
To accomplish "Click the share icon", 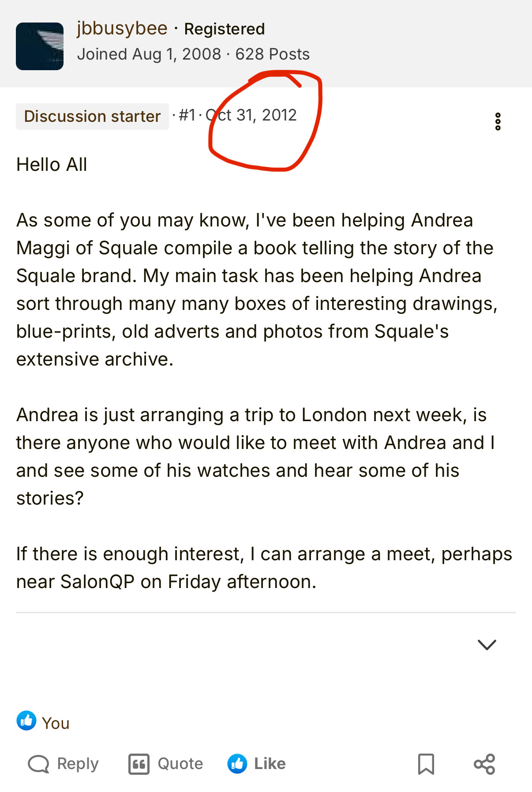I will (x=484, y=764).
